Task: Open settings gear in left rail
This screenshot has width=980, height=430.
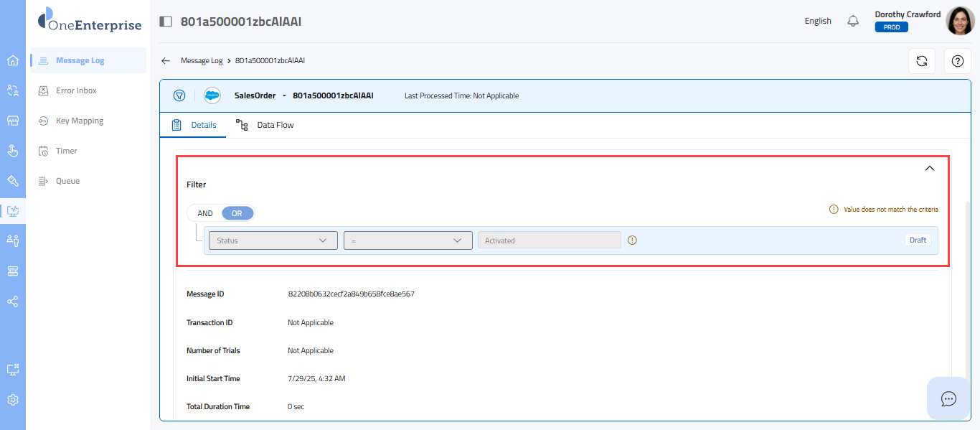Action: click(x=13, y=400)
